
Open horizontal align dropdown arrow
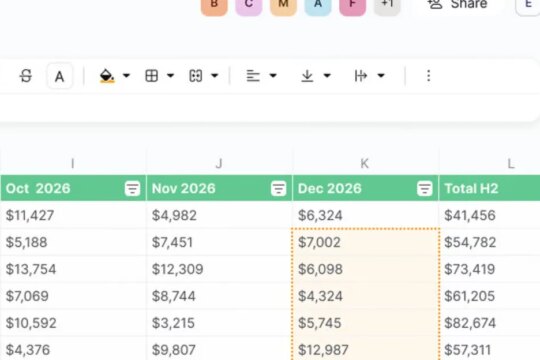(273, 75)
